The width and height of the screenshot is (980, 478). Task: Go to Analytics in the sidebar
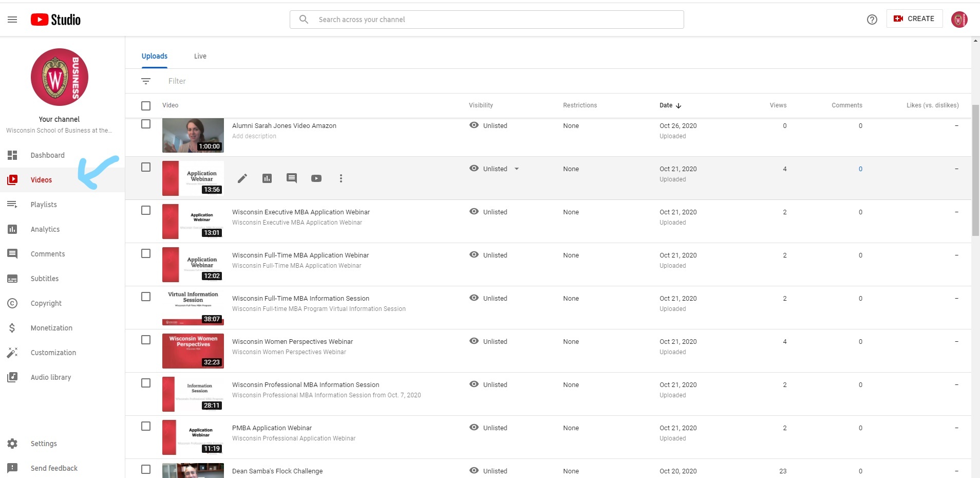click(x=45, y=229)
